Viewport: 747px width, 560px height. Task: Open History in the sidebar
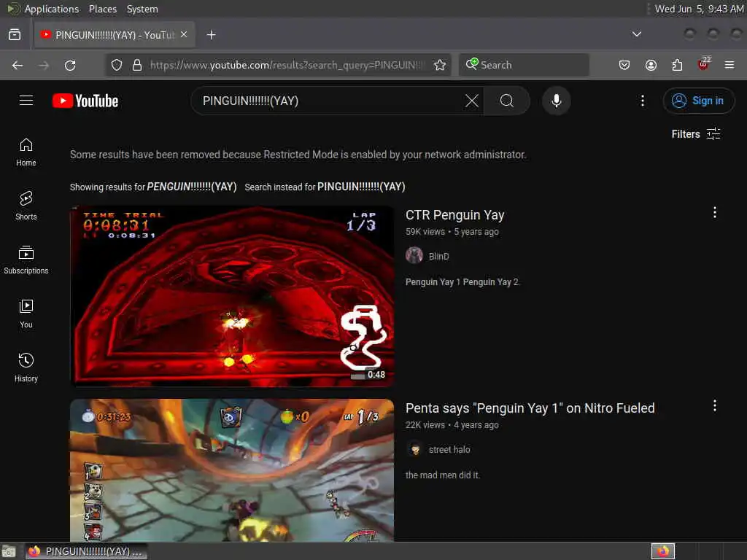26,367
